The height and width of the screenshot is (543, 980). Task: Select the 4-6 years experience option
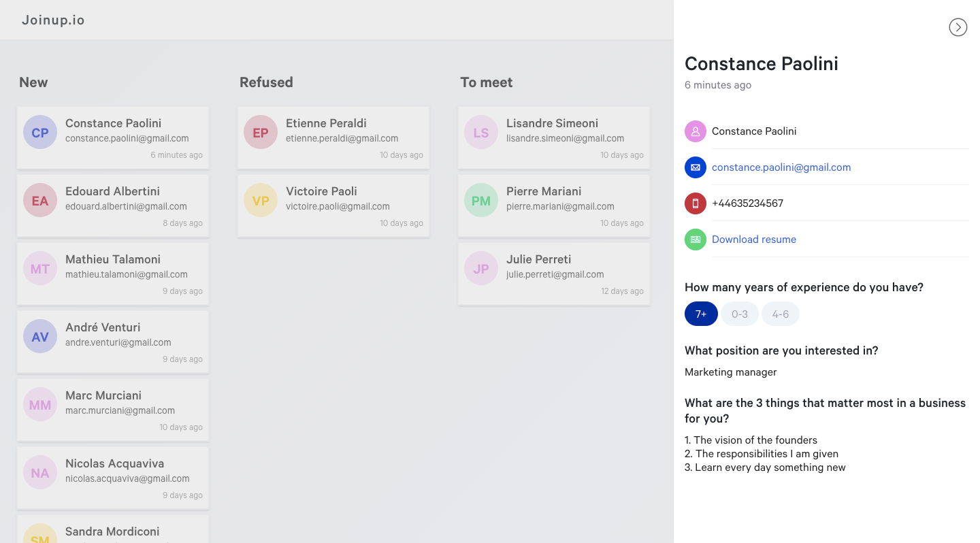click(x=781, y=314)
